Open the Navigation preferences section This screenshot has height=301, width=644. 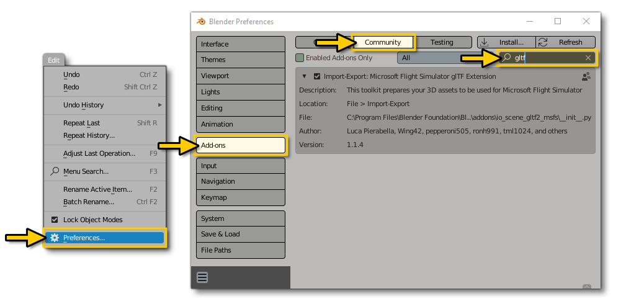point(241,181)
